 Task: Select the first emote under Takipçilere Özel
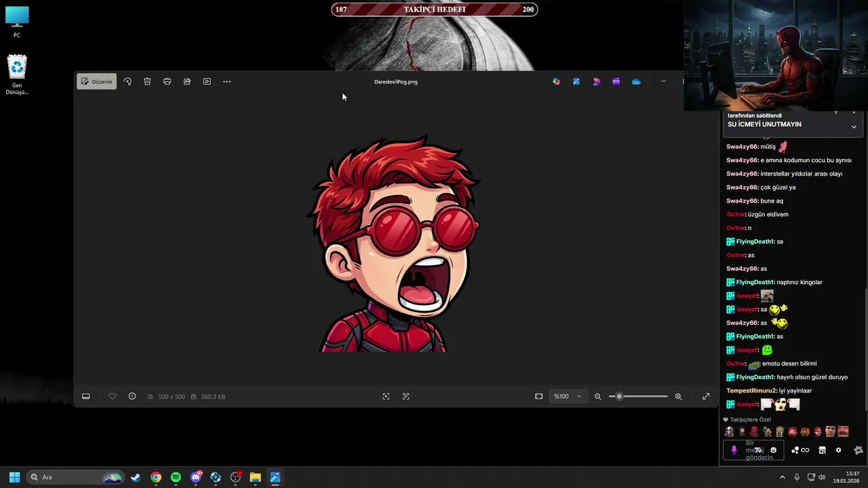pos(729,432)
